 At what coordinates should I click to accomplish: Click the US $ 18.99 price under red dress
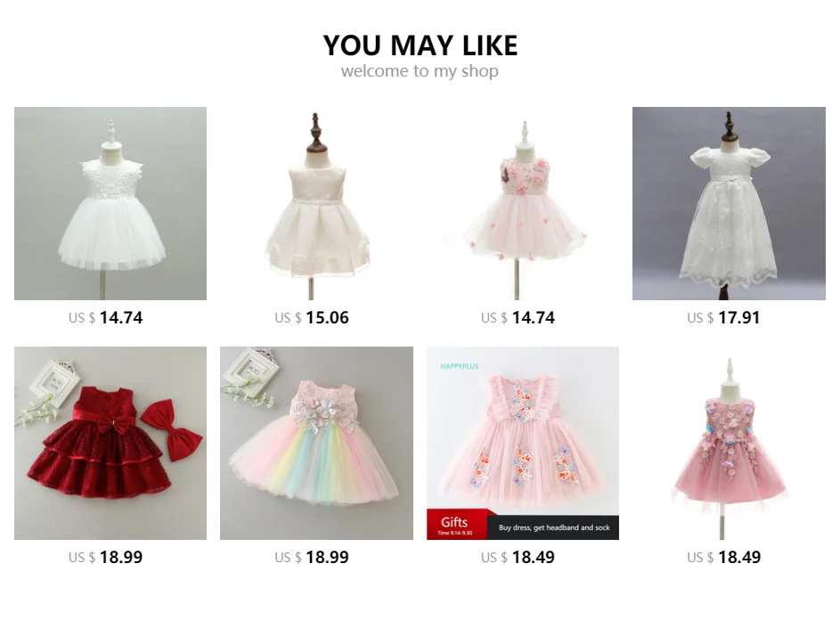[x=105, y=557]
